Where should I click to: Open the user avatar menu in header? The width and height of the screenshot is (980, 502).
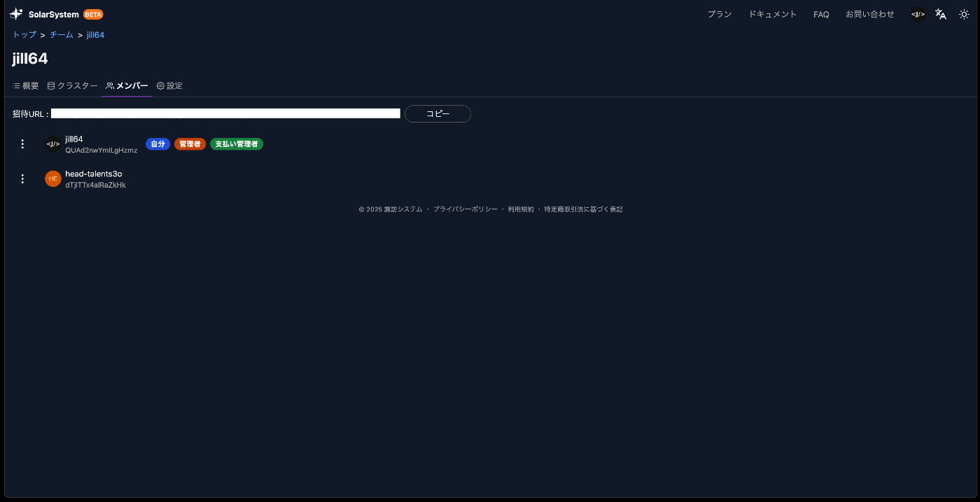pos(918,14)
